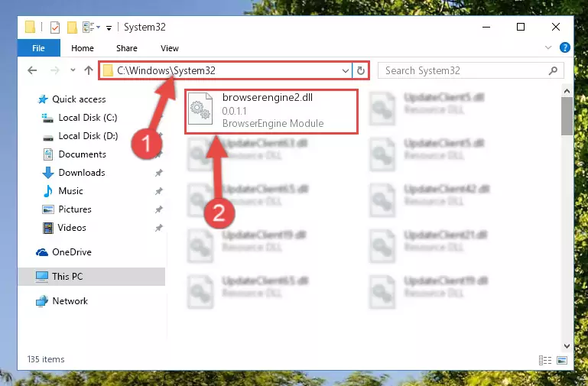Open the Documents folder in the navigation pane
This screenshot has height=386, width=588.
pos(82,154)
